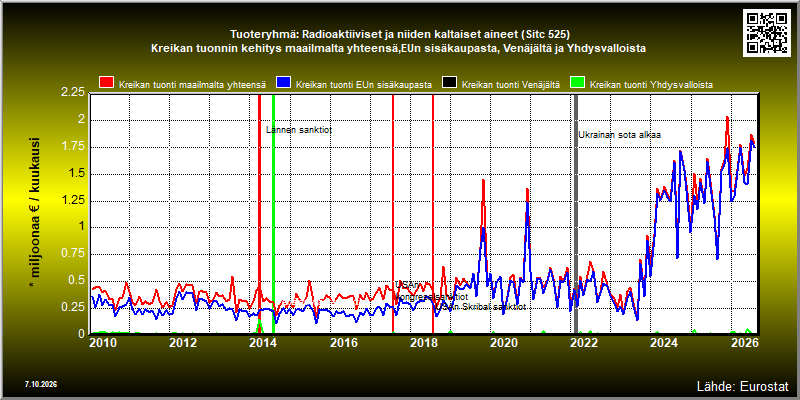Click the 'USAn Skribal sanktiot' annotation
The height and width of the screenshot is (400, 800).
(x=482, y=307)
